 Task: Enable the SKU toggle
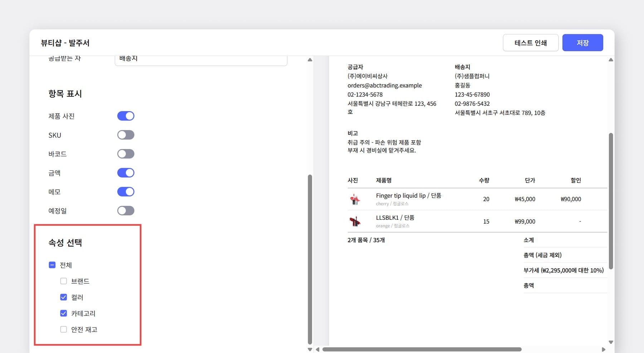click(126, 135)
